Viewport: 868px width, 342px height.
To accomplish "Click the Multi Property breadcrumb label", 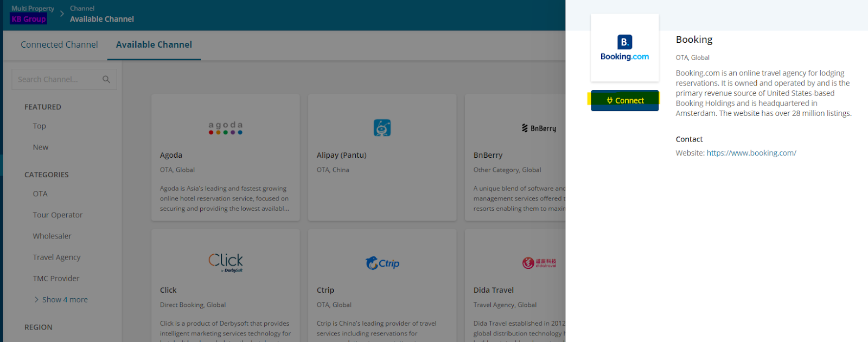I will point(33,8).
